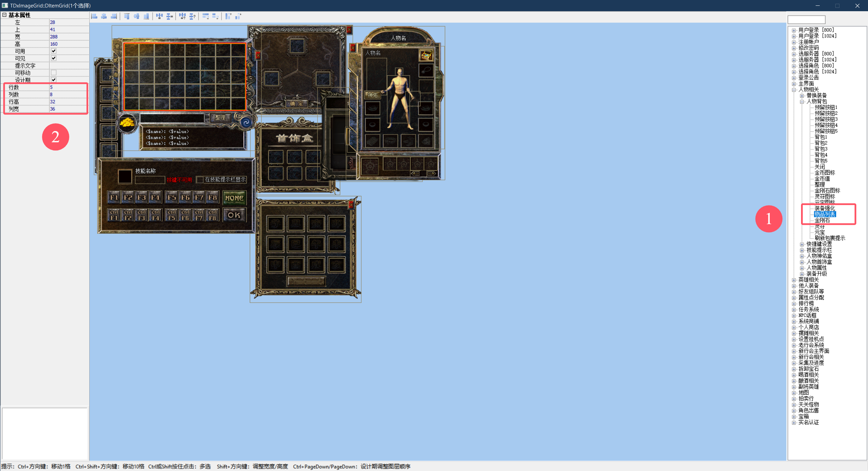Toggle 在技能提示栏显示 checkbox
Viewport: 868px width, 471px height.
pos(200,180)
